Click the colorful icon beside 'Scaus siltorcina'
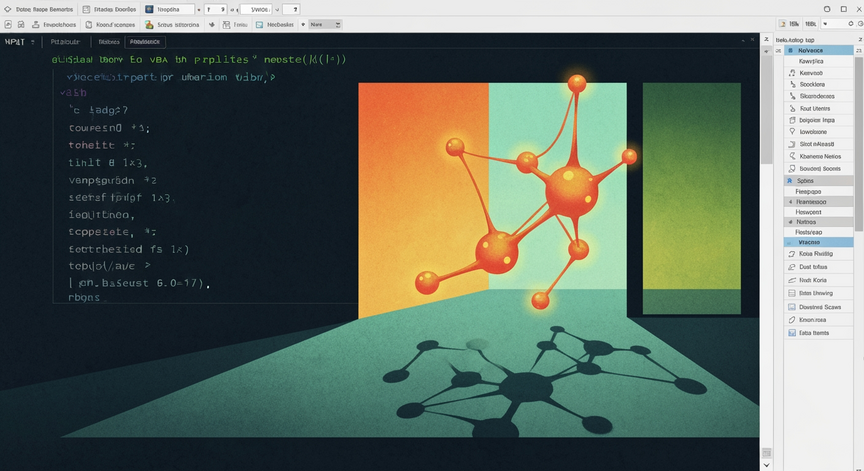This screenshot has height=471, width=864. pos(149,24)
